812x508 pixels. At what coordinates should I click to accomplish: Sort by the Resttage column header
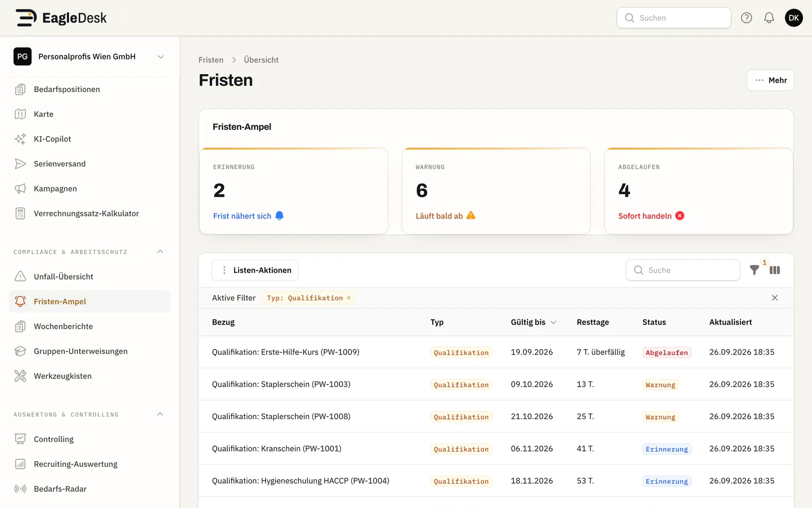[x=593, y=323]
